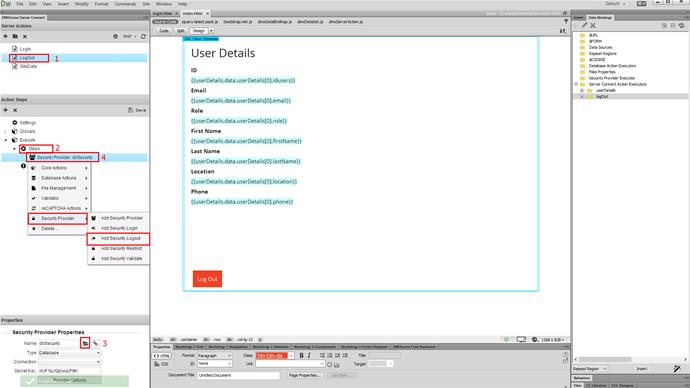The image size is (690, 388).
Task: Collapse the Execute tree node
Action: pos(6,140)
